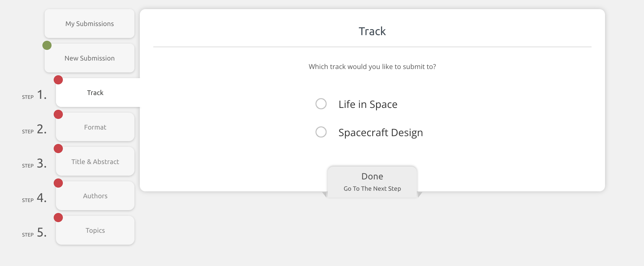This screenshot has height=266, width=644.
Task: Go to the Format step
Action: 95,127
